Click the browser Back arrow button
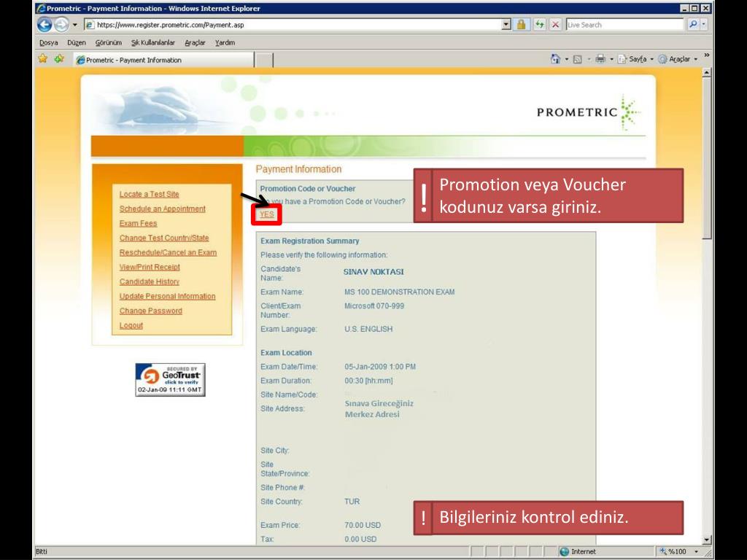 [x=44, y=24]
